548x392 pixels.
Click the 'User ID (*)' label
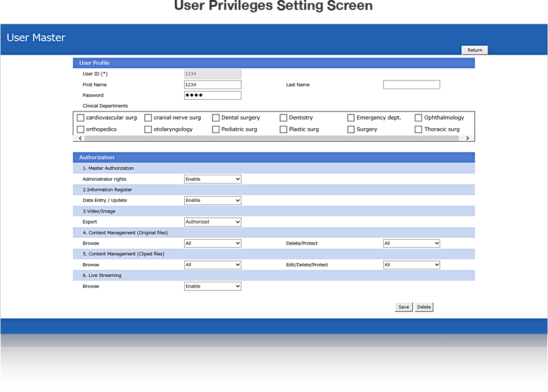[x=95, y=74]
